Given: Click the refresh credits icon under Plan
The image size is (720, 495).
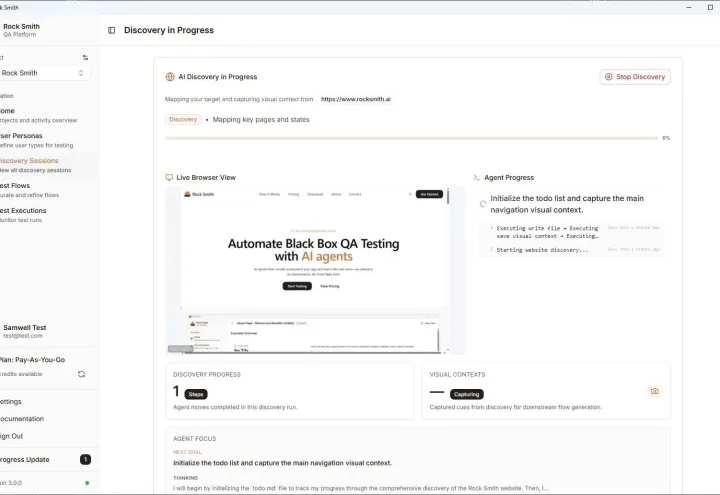Looking at the screenshot, I should click(81, 374).
